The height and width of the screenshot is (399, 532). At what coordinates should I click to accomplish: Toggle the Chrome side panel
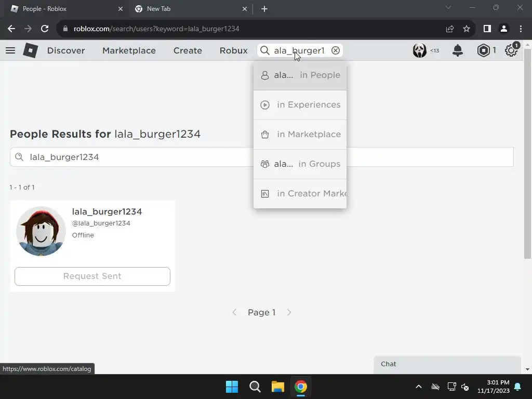(487, 29)
